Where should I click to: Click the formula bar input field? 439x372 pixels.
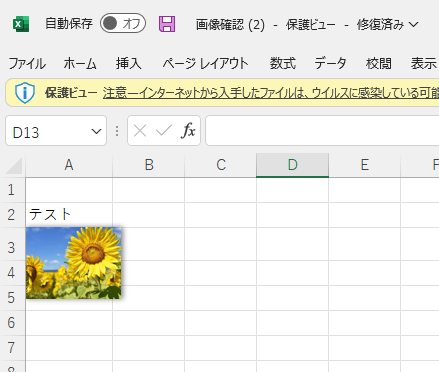point(322,131)
